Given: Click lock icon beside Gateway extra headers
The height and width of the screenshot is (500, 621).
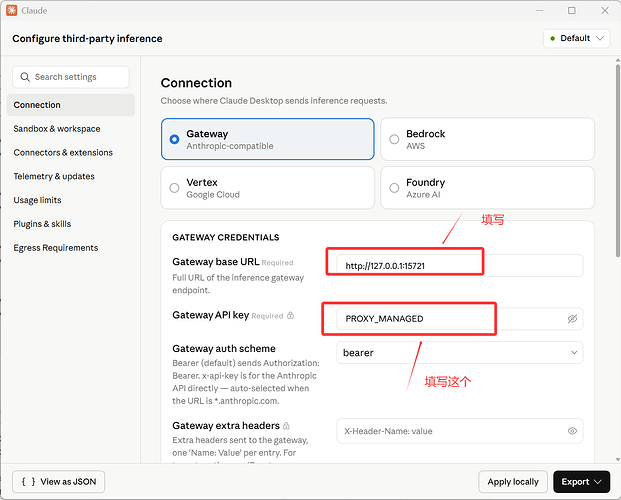Looking at the screenshot, I should coord(286,426).
